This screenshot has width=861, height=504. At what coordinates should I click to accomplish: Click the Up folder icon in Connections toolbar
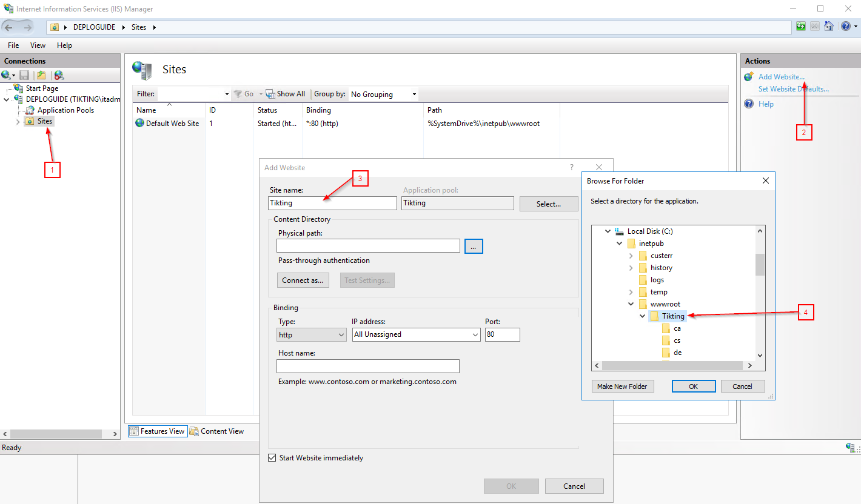41,75
